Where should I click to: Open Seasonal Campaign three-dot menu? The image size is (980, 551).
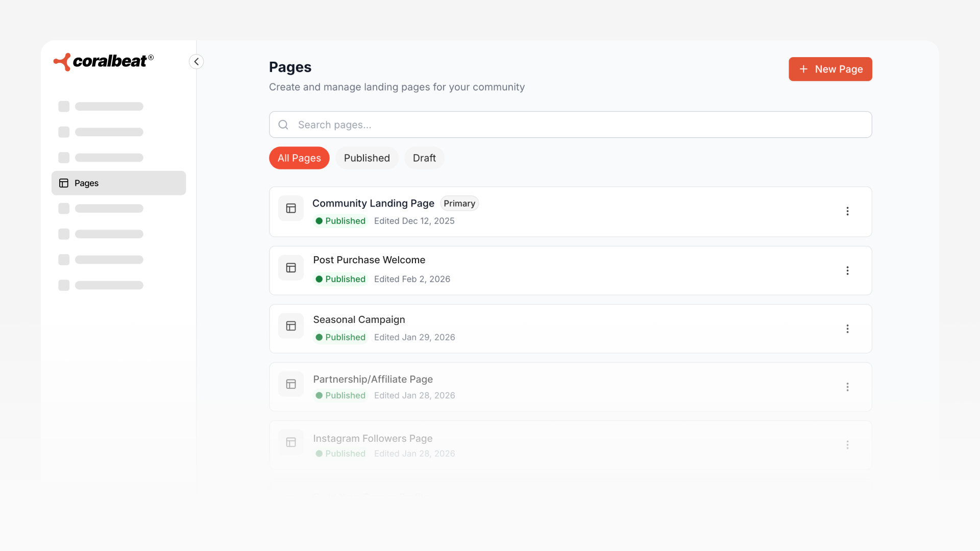tap(847, 329)
